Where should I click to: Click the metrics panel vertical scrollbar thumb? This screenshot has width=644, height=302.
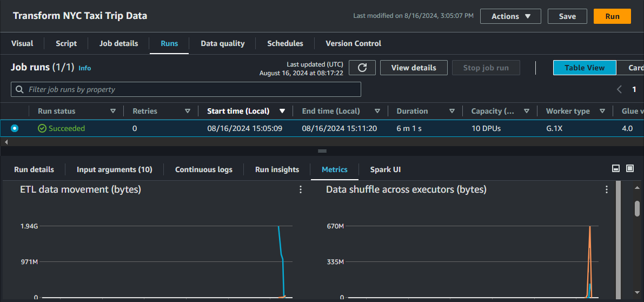click(x=637, y=208)
